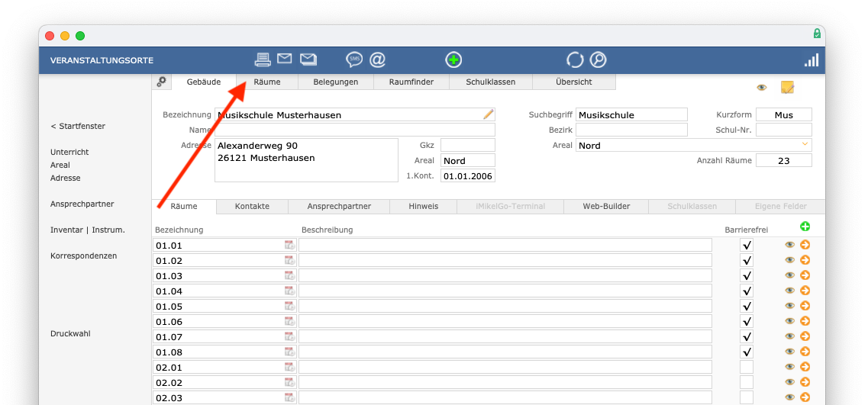Open room 01.05 via orange arrow icon

(805, 305)
